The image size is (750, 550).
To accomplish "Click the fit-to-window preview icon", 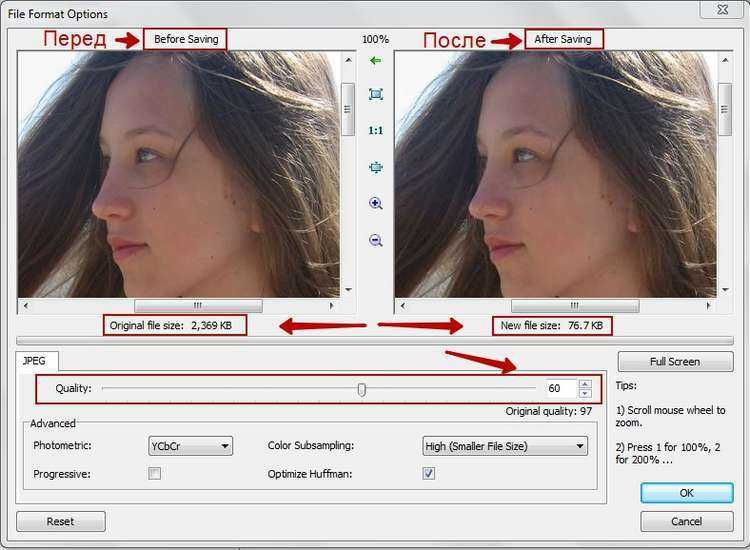I will (376, 94).
